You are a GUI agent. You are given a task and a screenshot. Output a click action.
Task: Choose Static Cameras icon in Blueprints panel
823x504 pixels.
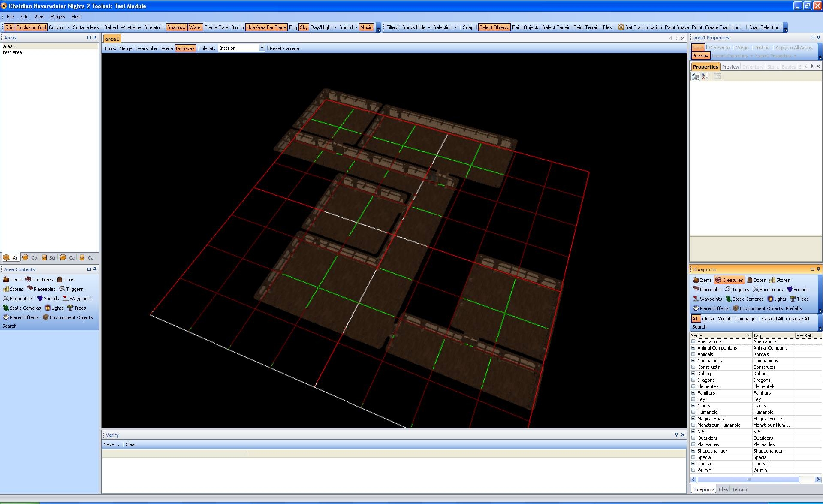pos(728,299)
